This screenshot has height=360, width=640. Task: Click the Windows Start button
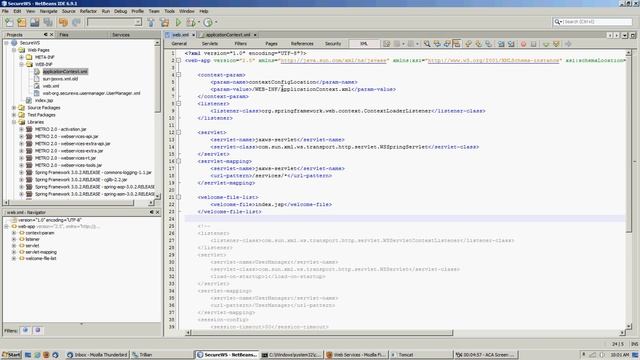coord(11,355)
